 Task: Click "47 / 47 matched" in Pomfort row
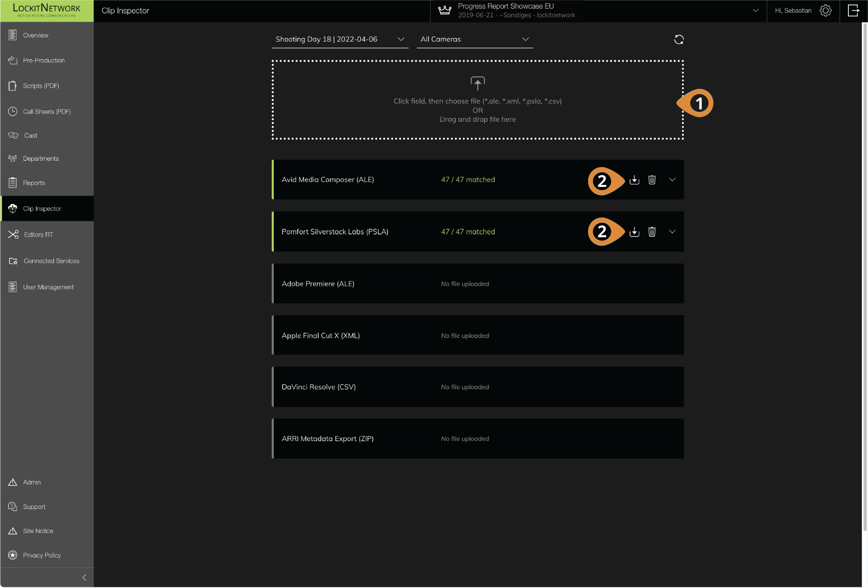[468, 232]
